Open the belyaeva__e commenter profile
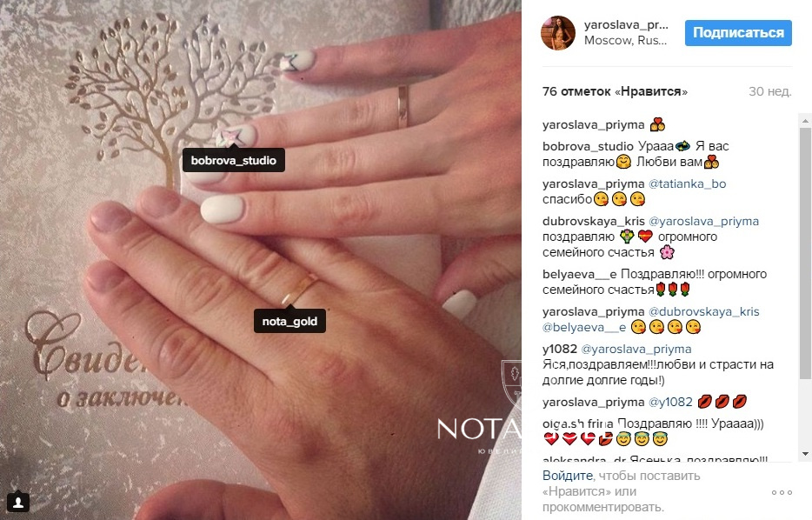This screenshot has width=812, height=520. pyautogui.click(x=580, y=274)
